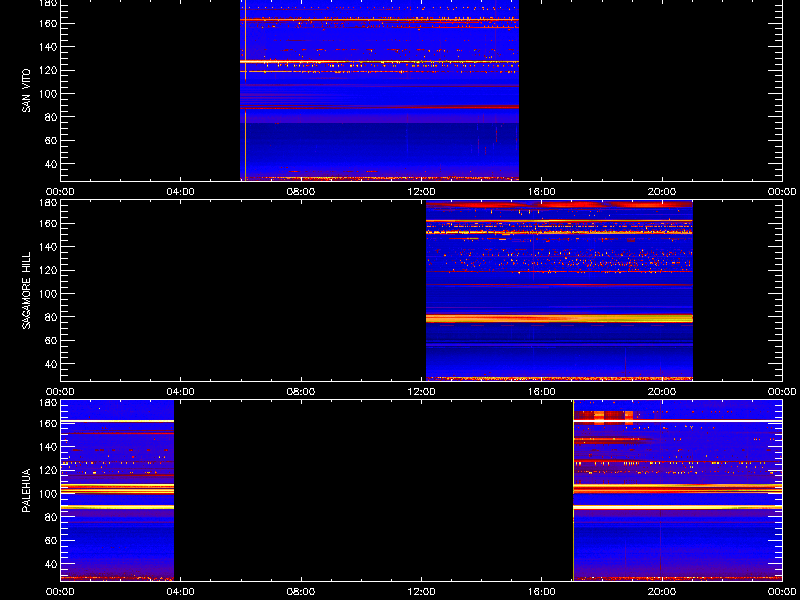Click the 180 tick label on Palehua axis
The image size is (800, 600).
(47, 403)
